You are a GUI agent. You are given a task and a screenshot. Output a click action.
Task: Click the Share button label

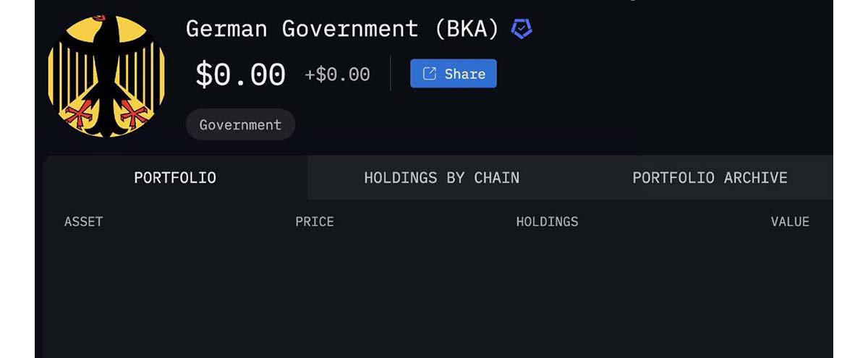click(465, 74)
